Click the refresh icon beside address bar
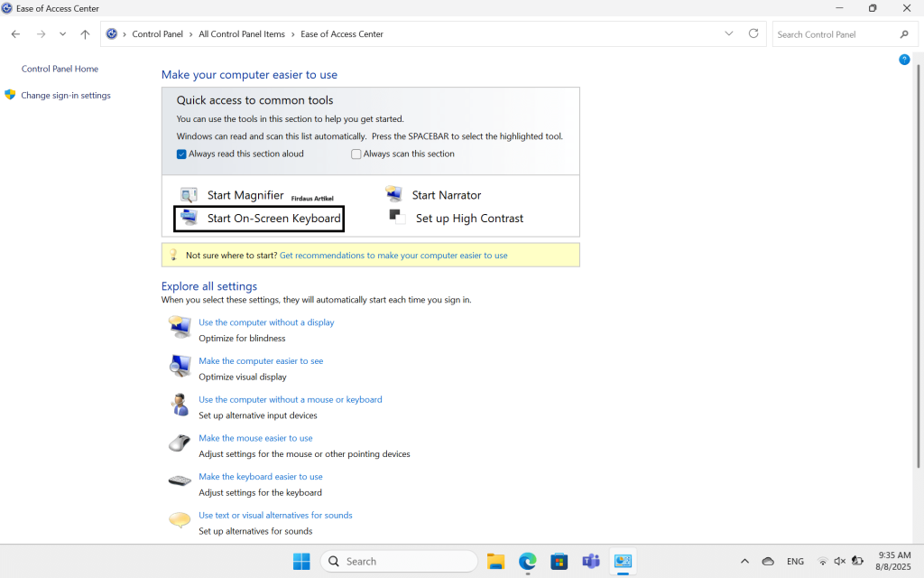 click(753, 34)
